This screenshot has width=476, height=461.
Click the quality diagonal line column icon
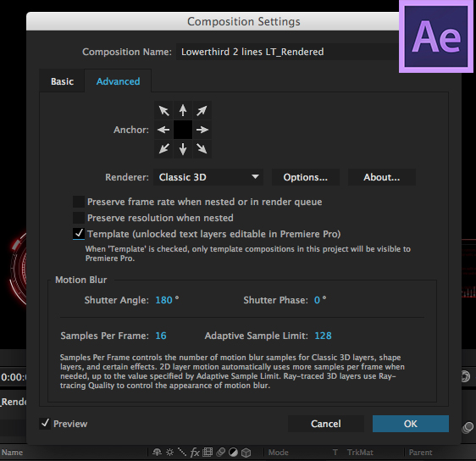pyautogui.click(x=182, y=453)
